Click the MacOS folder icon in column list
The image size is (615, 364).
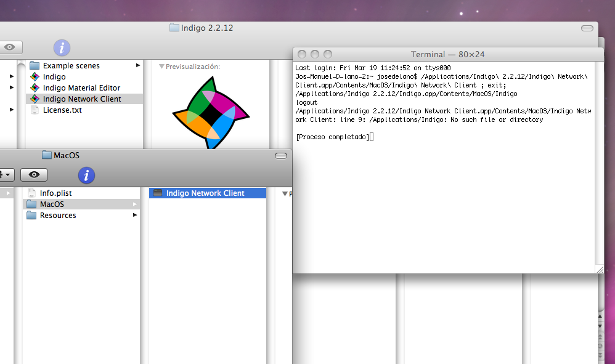click(x=31, y=204)
